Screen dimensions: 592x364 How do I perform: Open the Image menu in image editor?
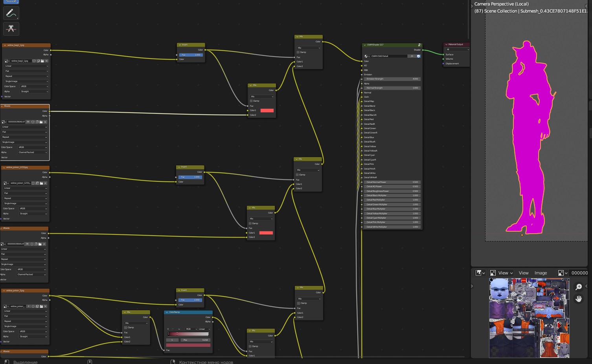541,273
